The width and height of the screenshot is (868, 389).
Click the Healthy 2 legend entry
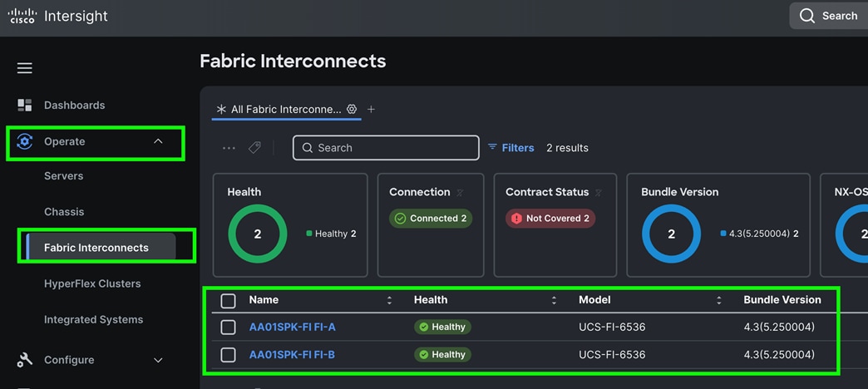[x=331, y=234]
